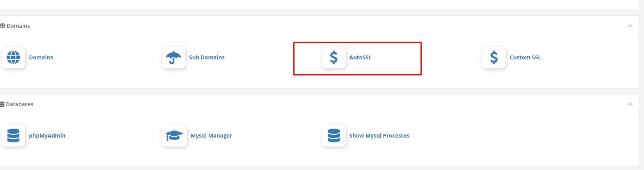
Task: Visit the Custom SSL link
Action: pos(525,57)
